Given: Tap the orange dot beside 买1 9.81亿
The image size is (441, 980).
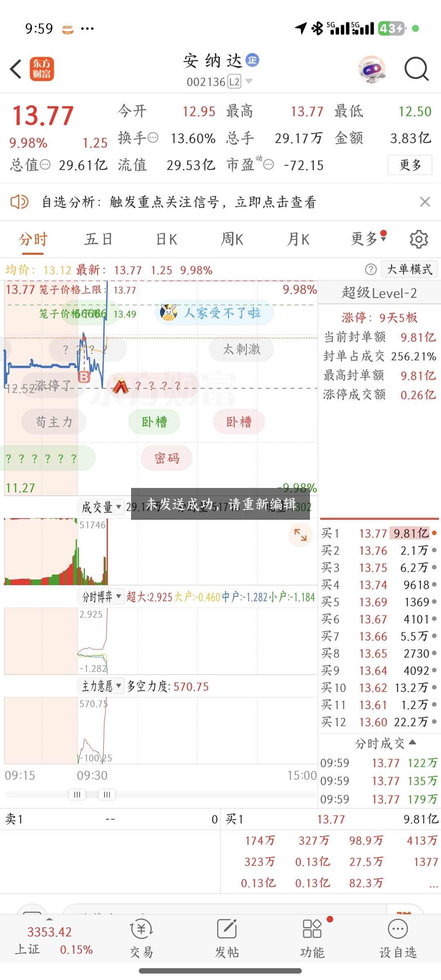Looking at the screenshot, I should (434, 533).
